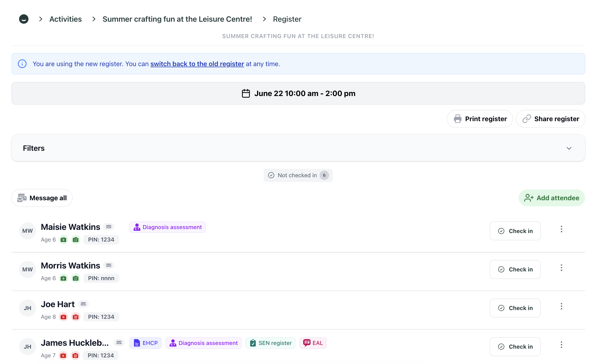Click James Huckleb's red camera consent icon
The image size is (592, 364).
75,356
